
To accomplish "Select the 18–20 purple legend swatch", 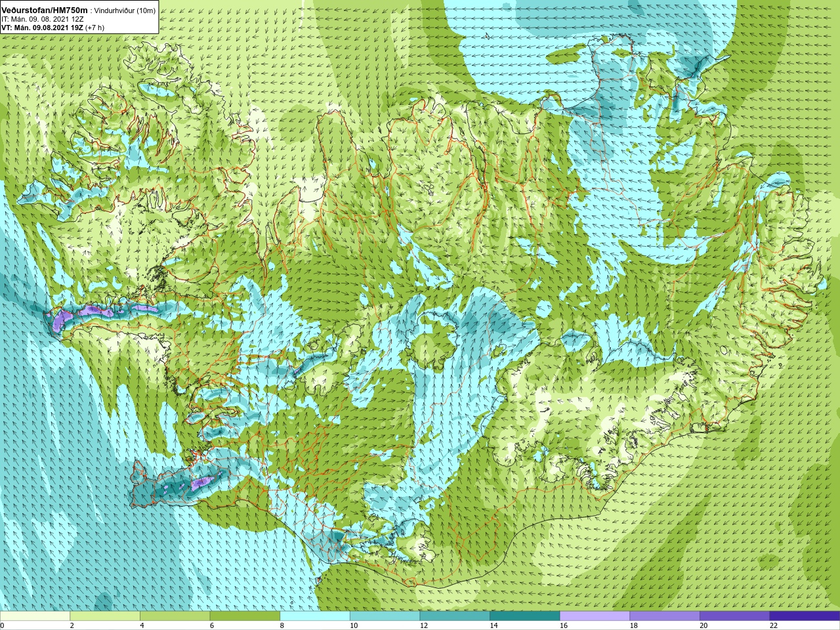I will click(665, 616).
